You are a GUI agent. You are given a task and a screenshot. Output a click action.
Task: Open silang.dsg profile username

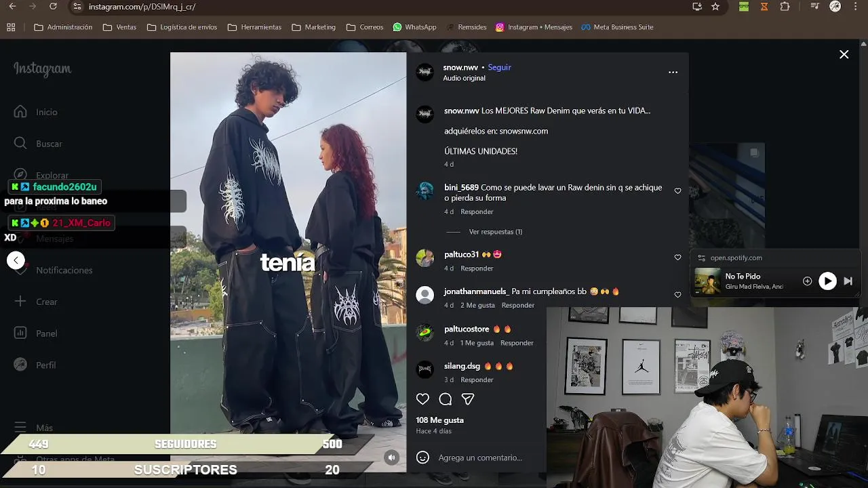pyautogui.click(x=462, y=366)
